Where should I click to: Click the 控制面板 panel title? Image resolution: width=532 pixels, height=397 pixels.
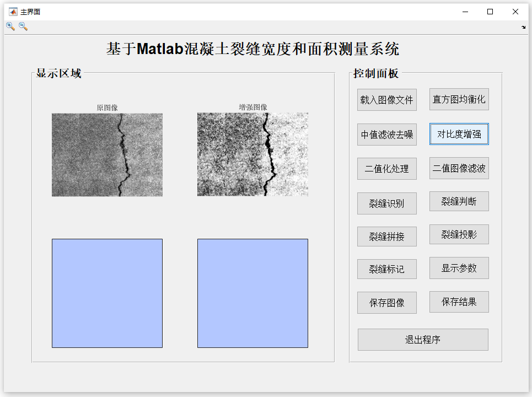pyautogui.click(x=376, y=73)
